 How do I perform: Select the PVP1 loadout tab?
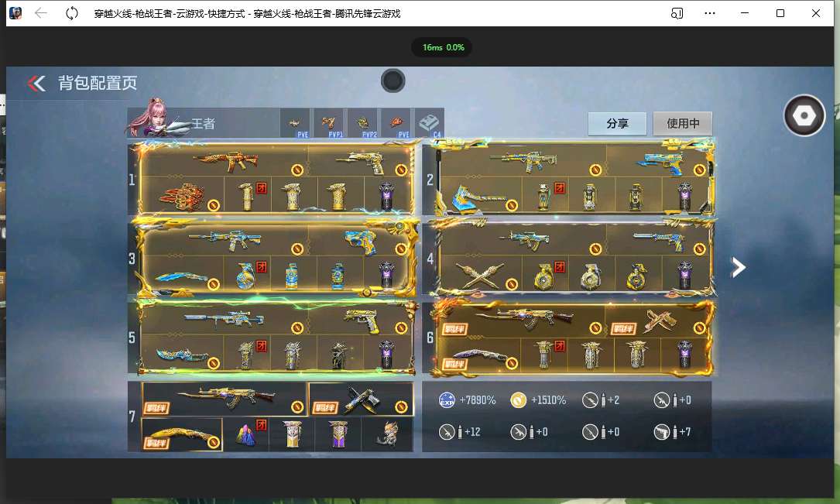(x=328, y=124)
